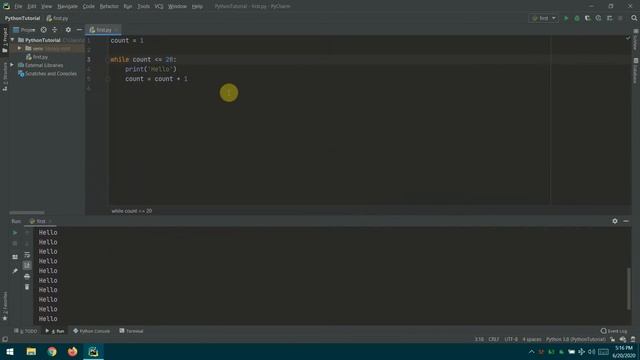Open Run panel settings gear
The height and width of the screenshot is (360, 640).
click(615, 221)
